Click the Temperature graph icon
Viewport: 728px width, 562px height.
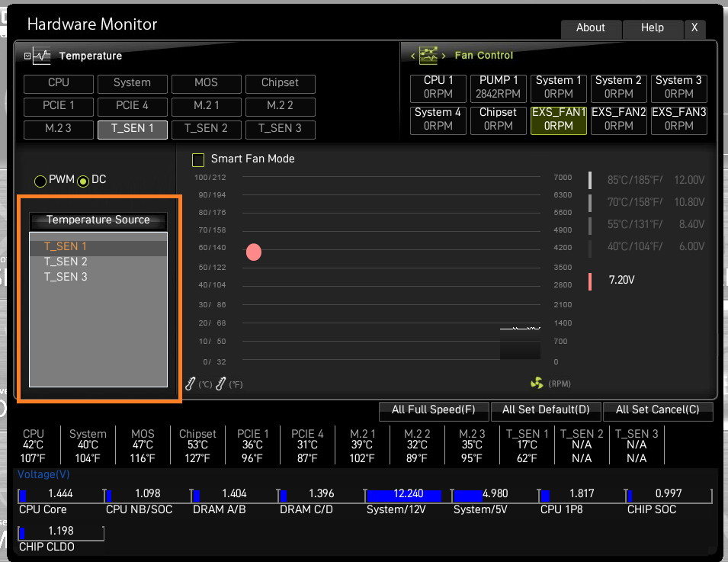point(42,56)
